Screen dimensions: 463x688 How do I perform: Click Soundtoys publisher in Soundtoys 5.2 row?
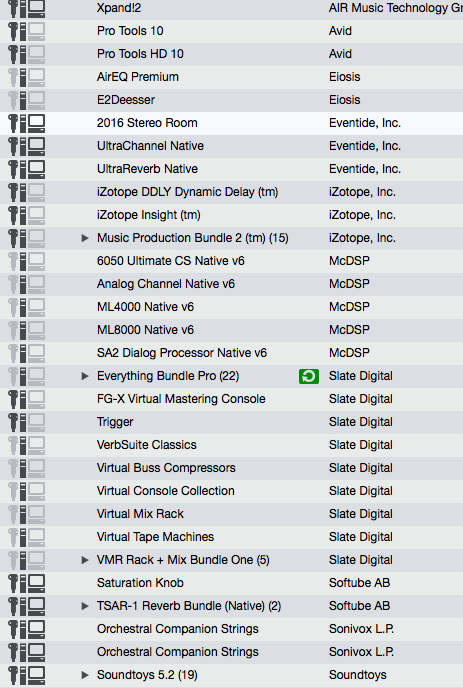(x=358, y=675)
